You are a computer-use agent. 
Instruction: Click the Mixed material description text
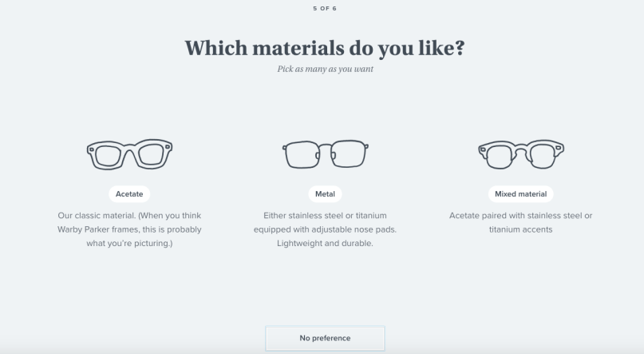520,222
